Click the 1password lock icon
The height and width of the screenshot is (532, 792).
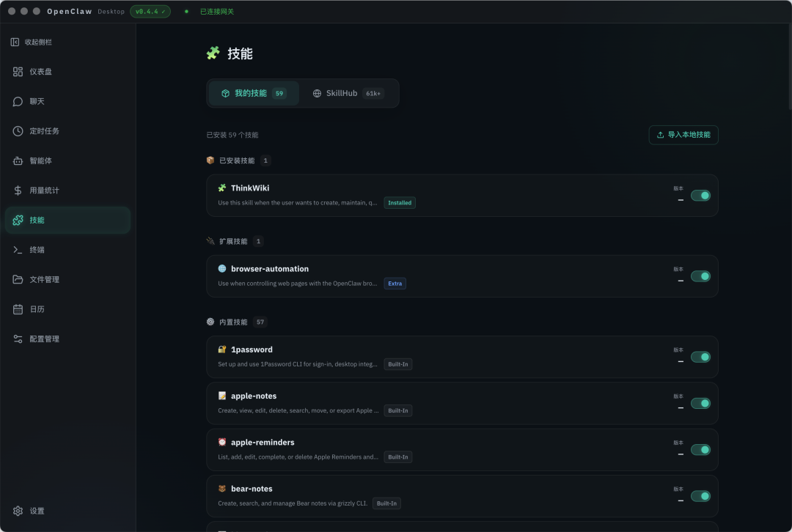pos(221,350)
